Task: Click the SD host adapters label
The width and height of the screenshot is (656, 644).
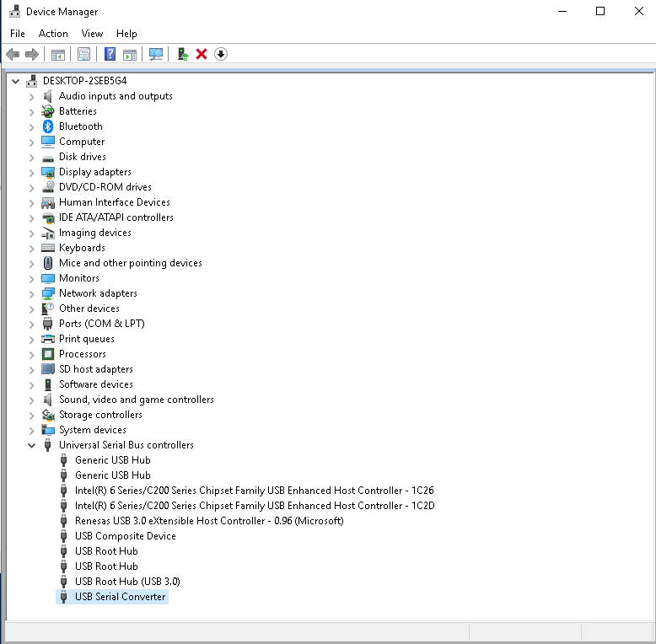Action: [96, 369]
